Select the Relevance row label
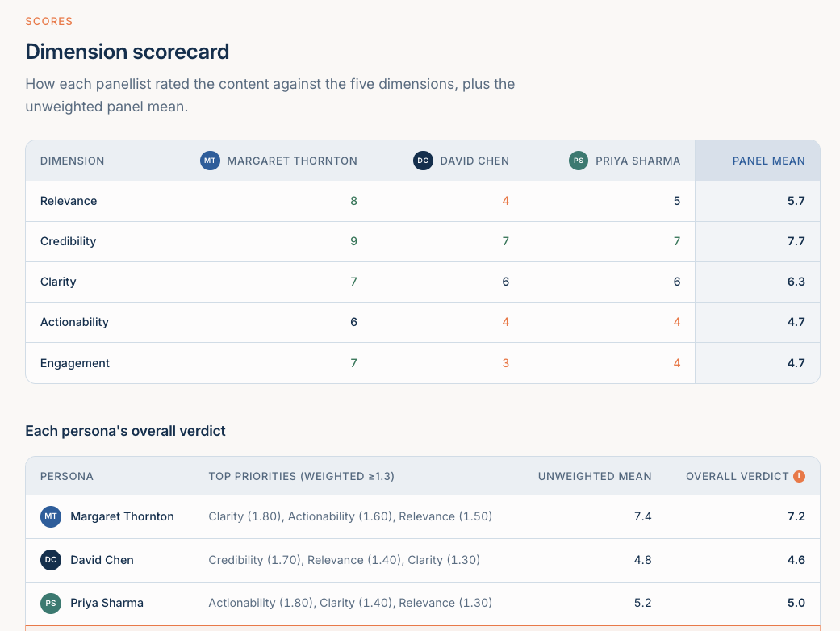 tap(69, 201)
